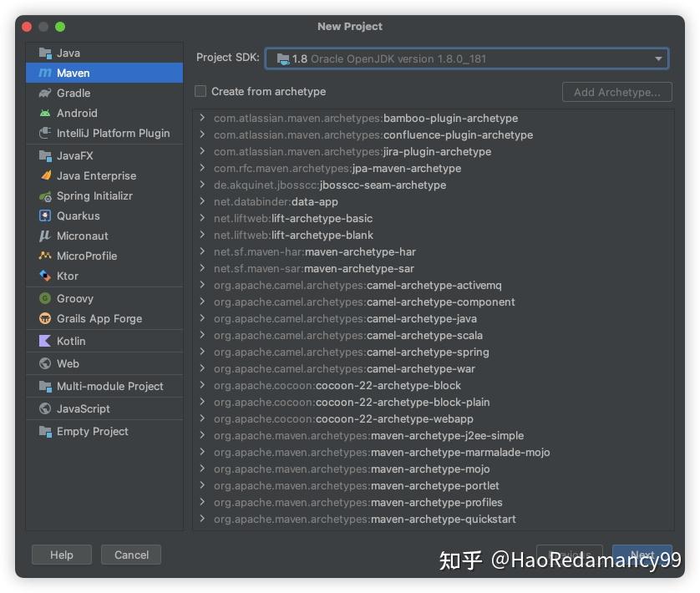Viewport: 700px width, 593px height.
Task: Expand cocoon-22-archetype-block node
Action: pyautogui.click(x=203, y=385)
